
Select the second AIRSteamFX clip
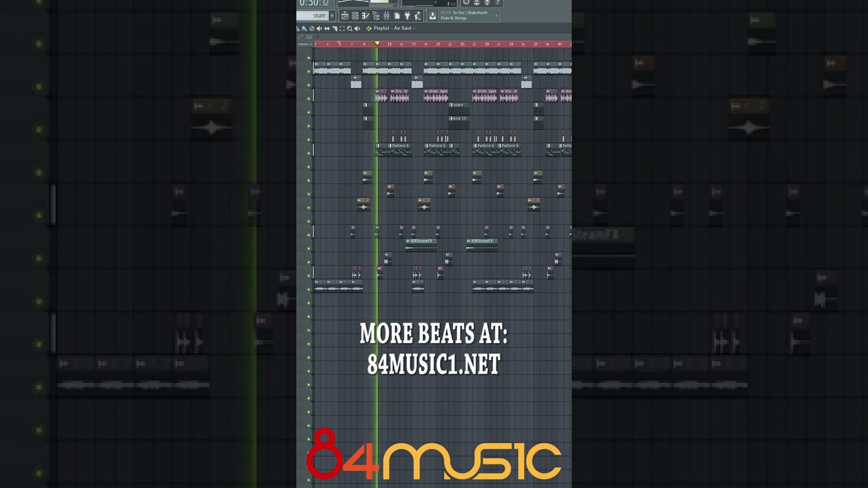pyautogui.click(x=482, y=245)
